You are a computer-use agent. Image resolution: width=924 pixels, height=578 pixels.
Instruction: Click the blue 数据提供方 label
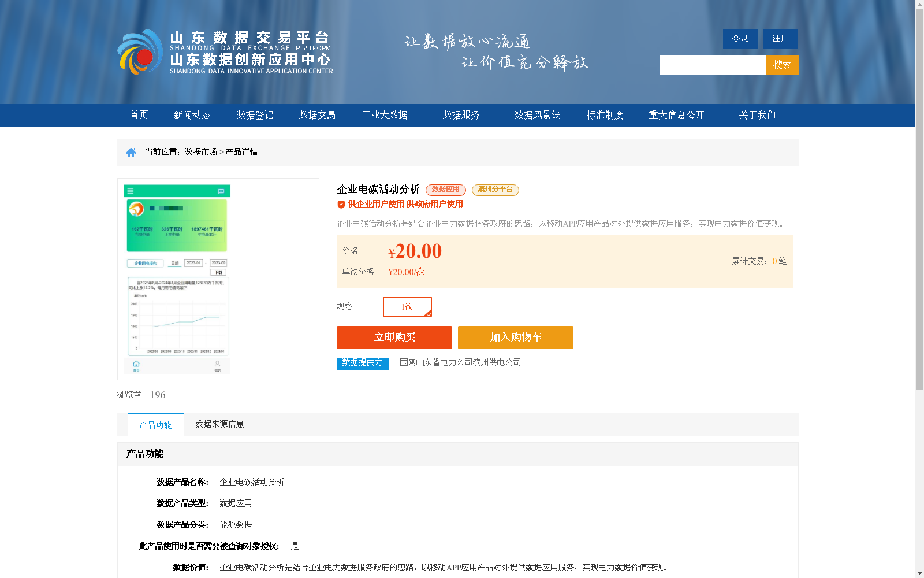(363, 363)
